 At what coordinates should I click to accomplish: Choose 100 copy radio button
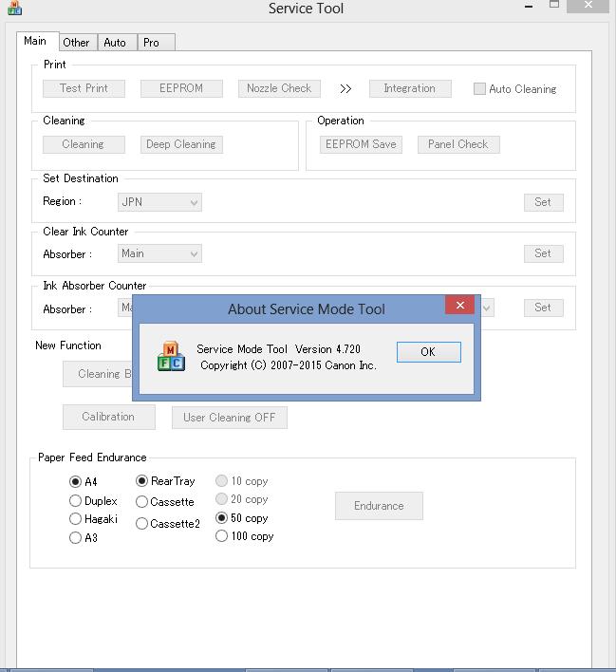(221, 535)
